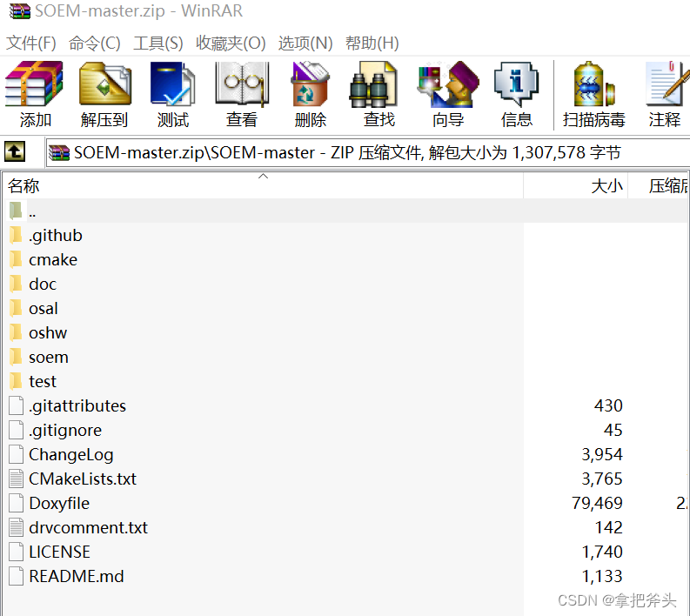Open the File (文件) menu

(30, 44)
